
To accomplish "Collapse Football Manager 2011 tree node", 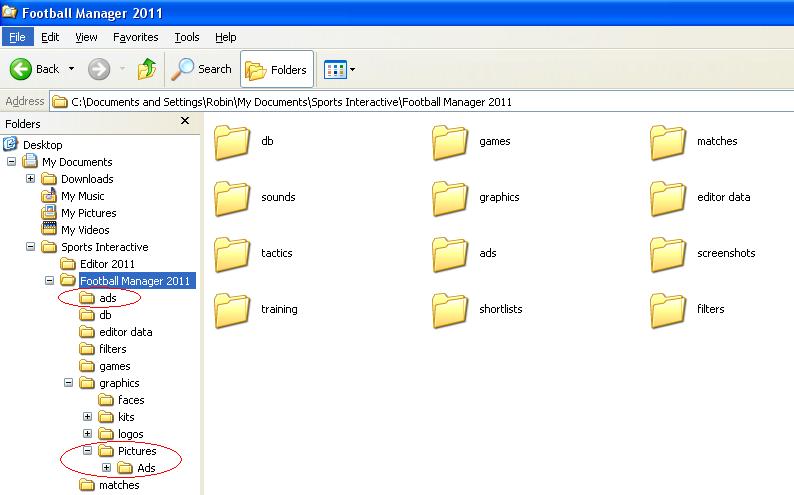I will pos(49,280).
